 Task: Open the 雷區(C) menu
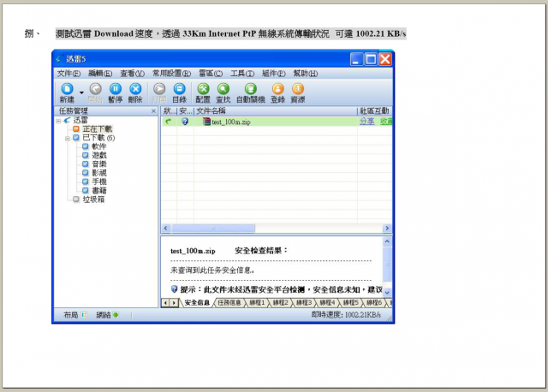click(211, 74)
